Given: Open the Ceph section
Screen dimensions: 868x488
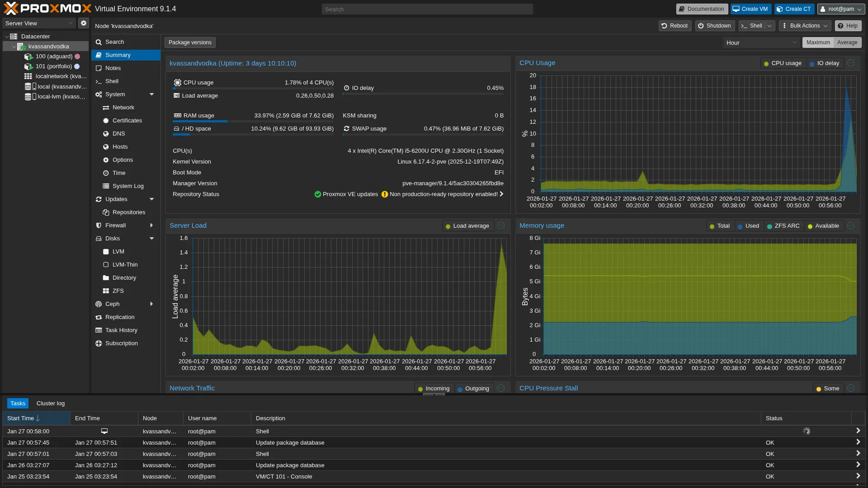Looking at the screenshot, I should click(113, 304).
